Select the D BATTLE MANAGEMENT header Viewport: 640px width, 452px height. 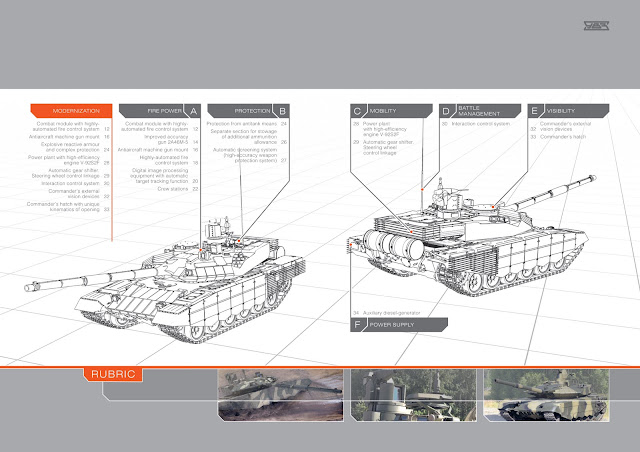[x=480, y=111]
